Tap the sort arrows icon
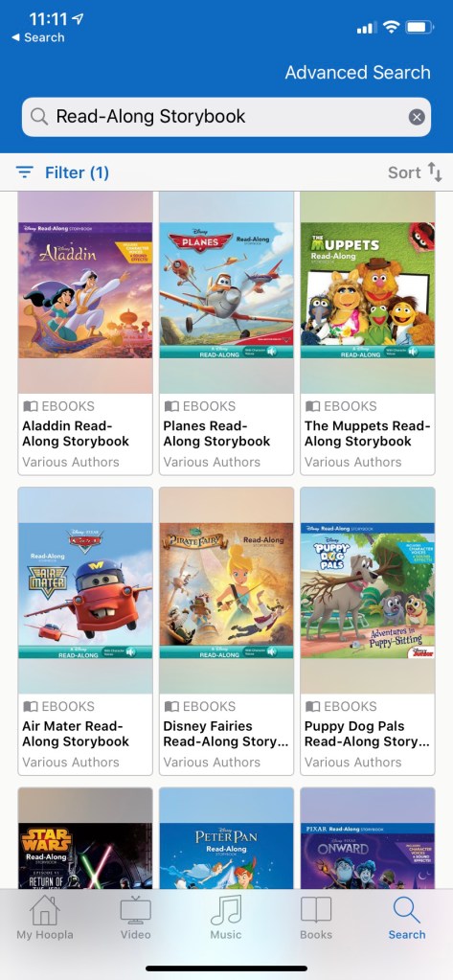Image resolution: width=453 pixels, height=980 pixels. pyautogui.click(x=435, y=171)
